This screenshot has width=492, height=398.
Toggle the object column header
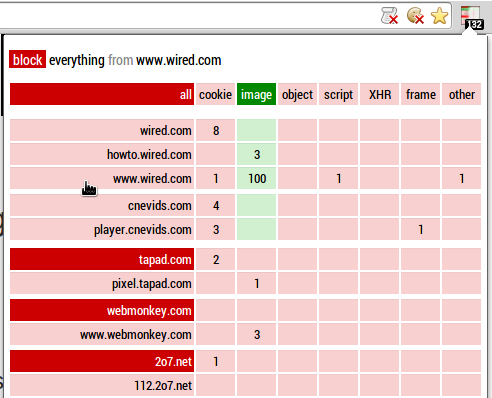click(x=297, y=94)
